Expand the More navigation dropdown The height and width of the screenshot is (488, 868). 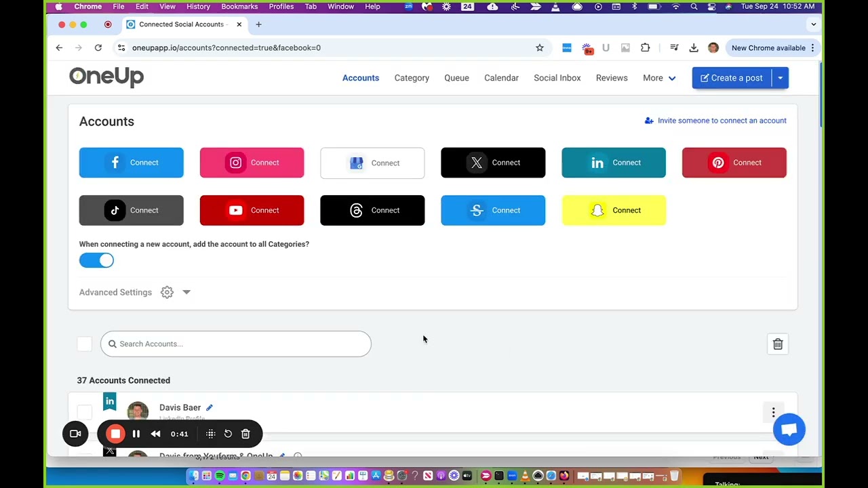pyautogui.click(x=659, y=78)
